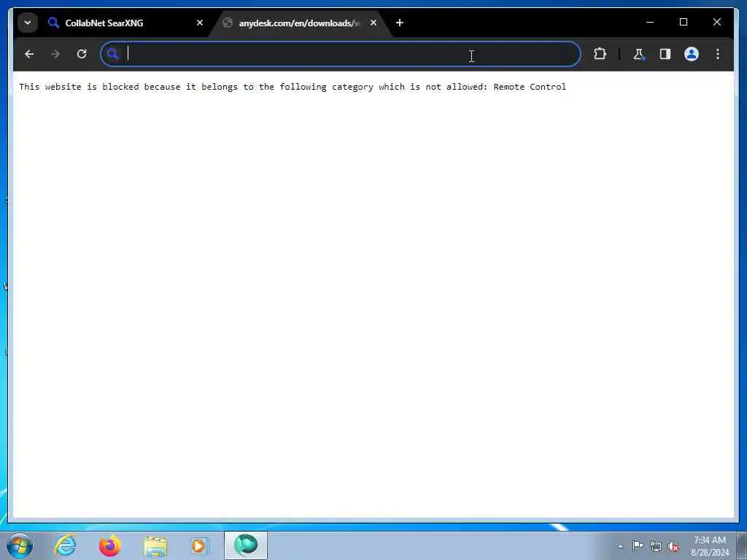Minimize the browser window
The width and height of the screenshot is (747, 560).
(x=650, y=22)
